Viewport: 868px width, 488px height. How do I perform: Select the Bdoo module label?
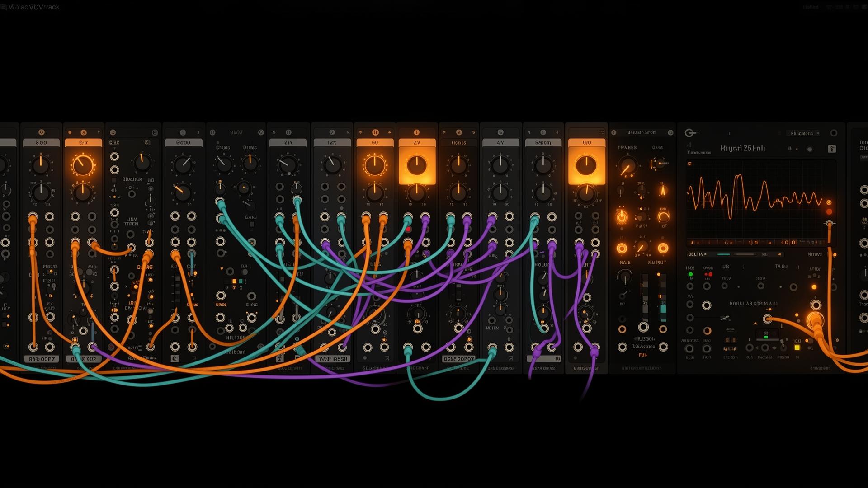click(x=183, y=142)
